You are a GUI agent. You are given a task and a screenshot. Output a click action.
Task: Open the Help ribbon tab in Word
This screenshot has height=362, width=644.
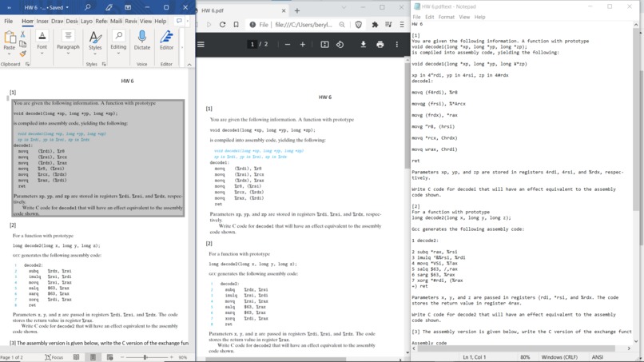160,21
